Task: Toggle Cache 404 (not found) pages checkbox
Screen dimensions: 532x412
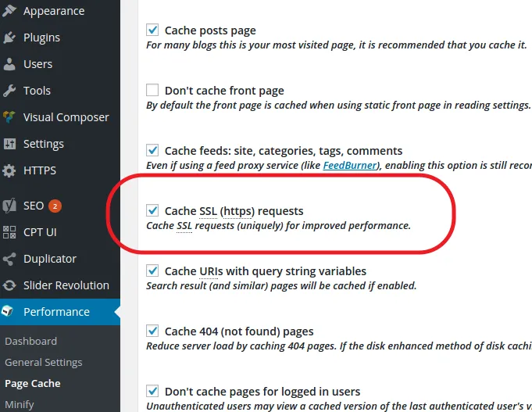Action: 152,331
